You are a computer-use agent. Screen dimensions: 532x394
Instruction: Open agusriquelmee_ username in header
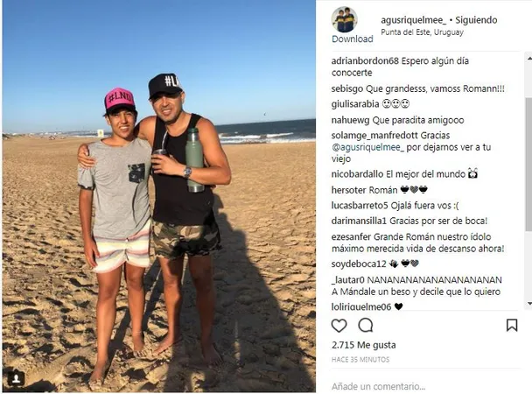point(414,20)
